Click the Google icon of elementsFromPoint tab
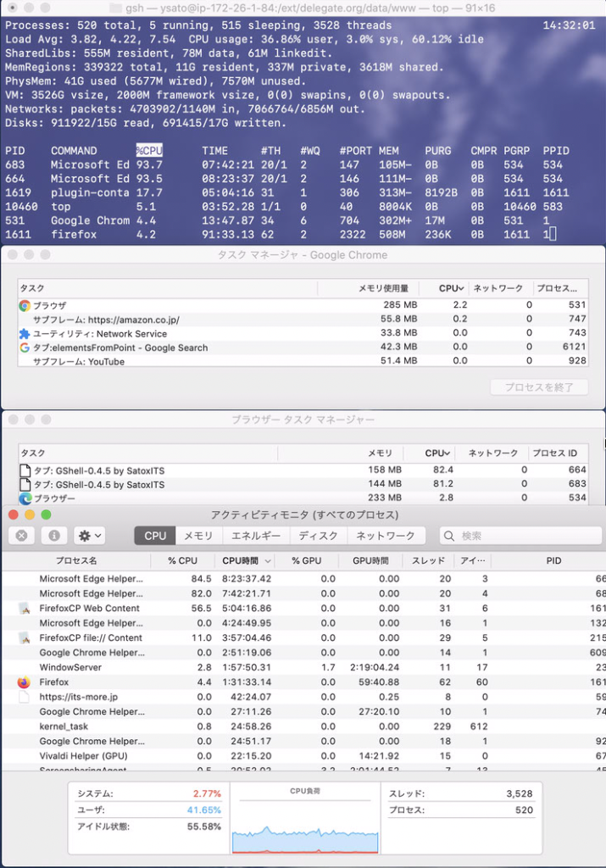Screen dimensions: 606x868 (x=25, y=348)
